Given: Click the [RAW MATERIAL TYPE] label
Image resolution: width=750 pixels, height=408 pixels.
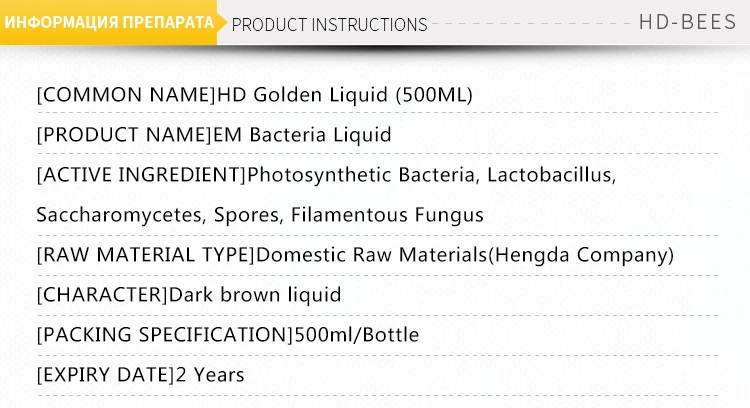Looking at the screenshot, I should coord(146,255).
